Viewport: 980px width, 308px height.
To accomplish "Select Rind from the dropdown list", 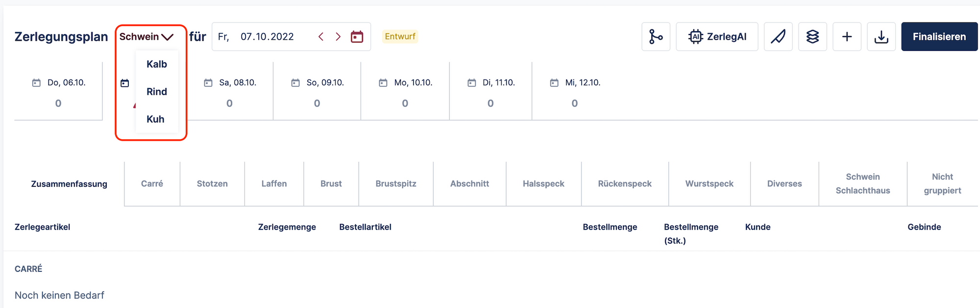I will point(157,92).
